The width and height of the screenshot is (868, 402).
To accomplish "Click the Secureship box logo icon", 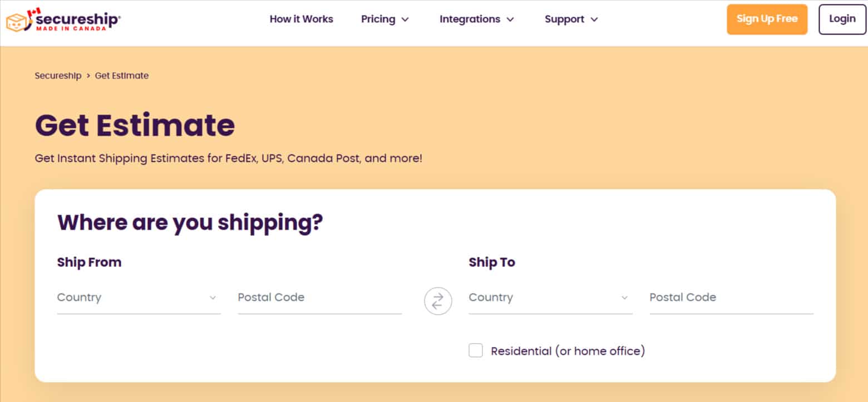I will [17, 21].
